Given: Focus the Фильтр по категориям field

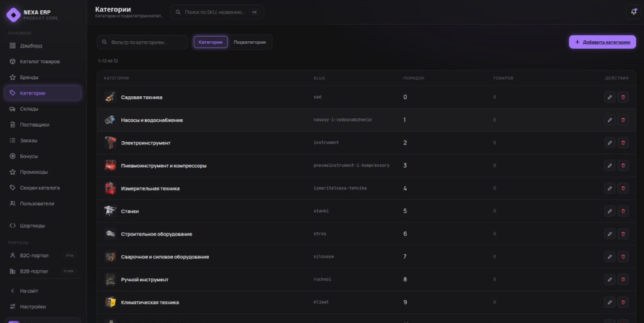Looking at the screenshot, I should click(142, 42).
